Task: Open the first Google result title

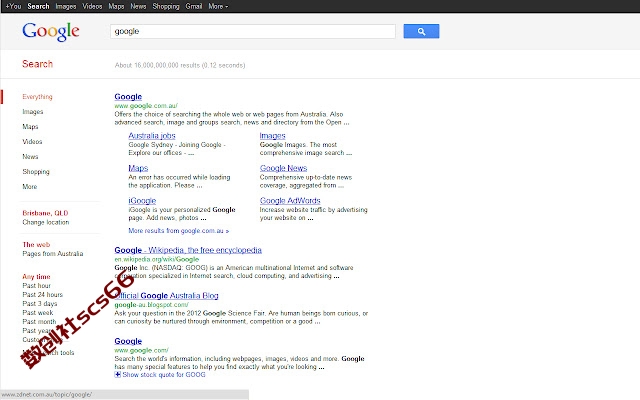Action: (x=128, y=97)
